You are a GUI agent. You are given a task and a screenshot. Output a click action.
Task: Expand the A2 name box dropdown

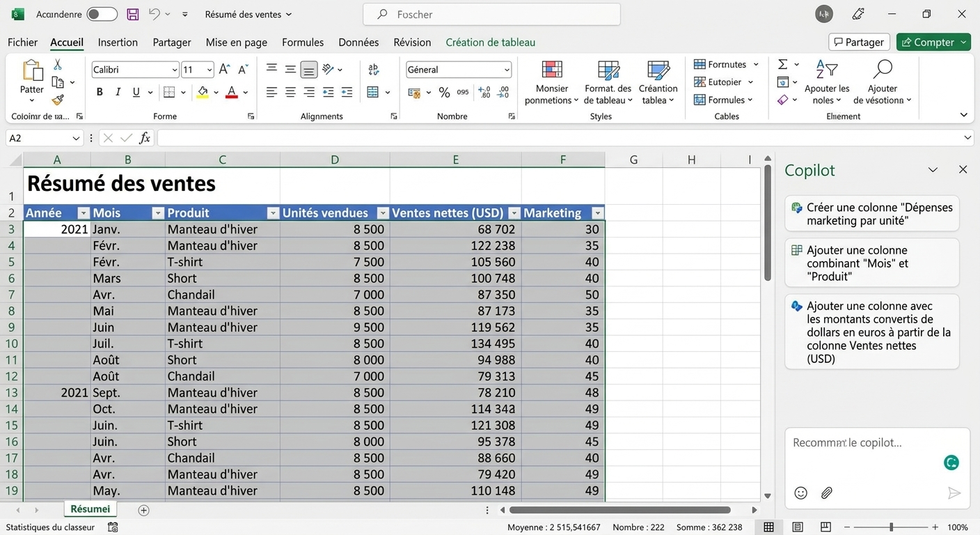[75, 138]
